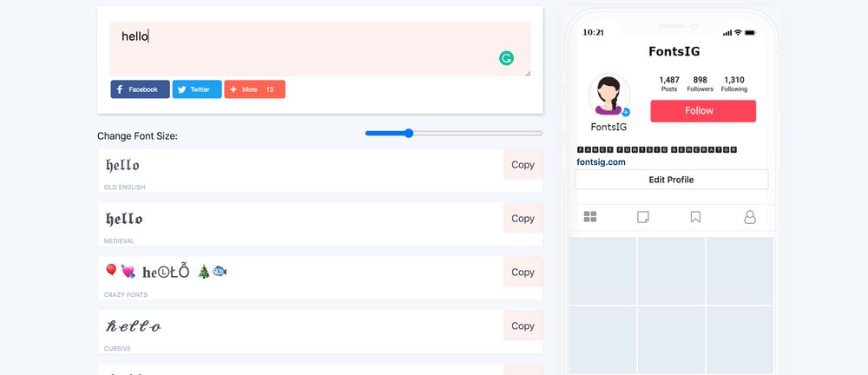Copy the Crazy Fonts text
This screenshot has height=375, width=868.
click(x=523, y=272)
